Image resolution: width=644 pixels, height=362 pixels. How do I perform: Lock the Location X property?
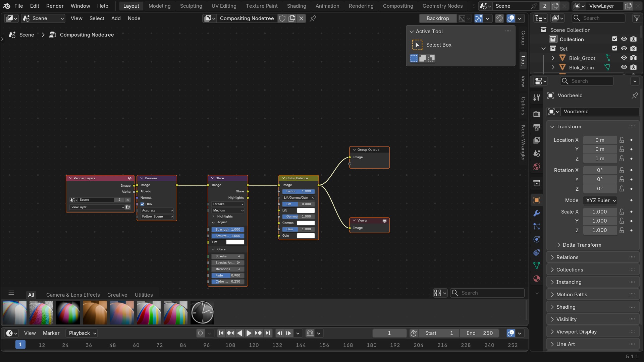coord(622,140)
